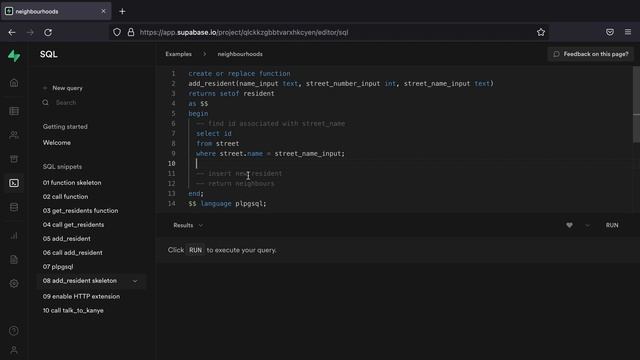The width and height of the screenshot is (640, 360).
Task: Click the padlock site info icon
Action: [131, 32]
